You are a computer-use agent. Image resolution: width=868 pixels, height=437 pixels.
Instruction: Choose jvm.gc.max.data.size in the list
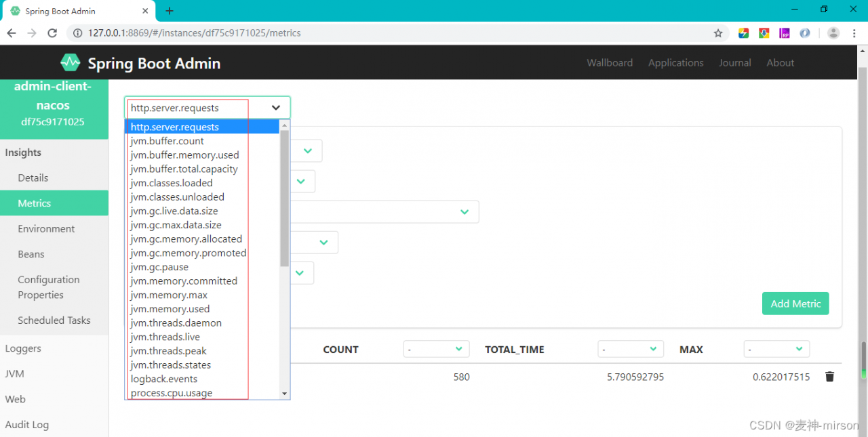coord(203,225)
